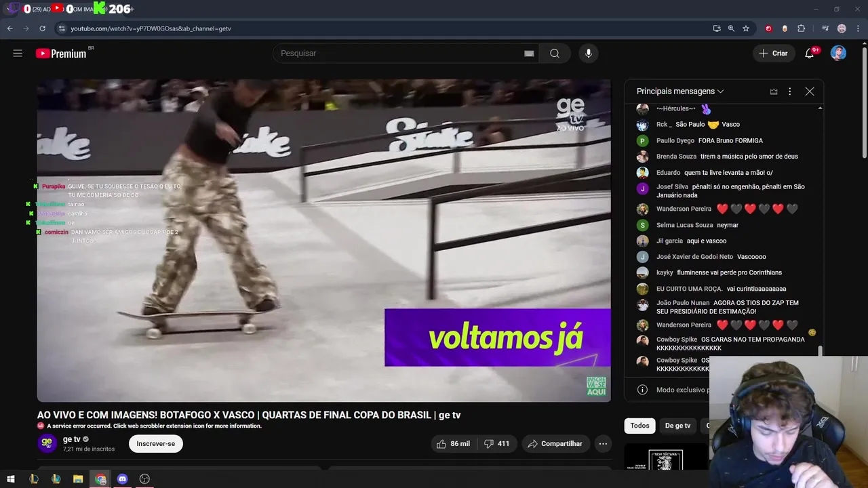Open the media controls music-note icon
868x488 pixels.
825,28
